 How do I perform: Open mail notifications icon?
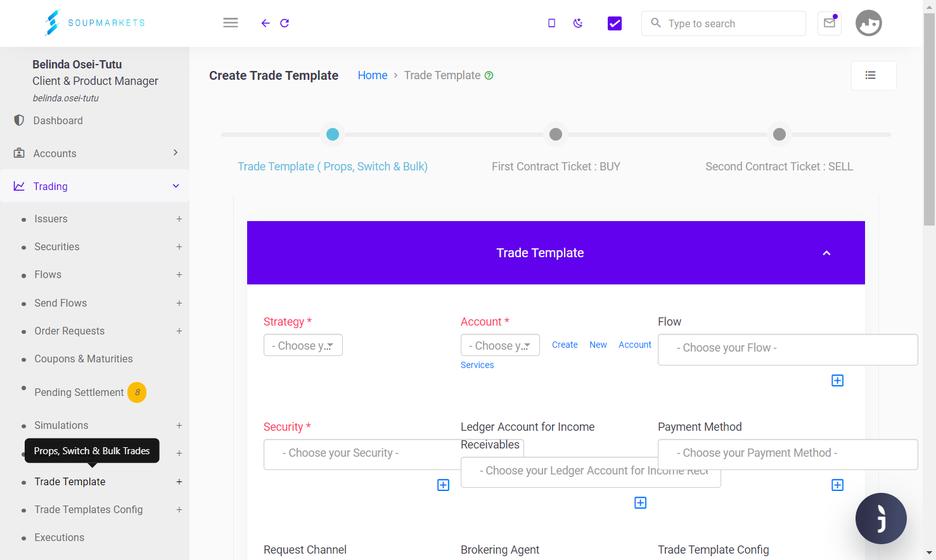(830, 23)
